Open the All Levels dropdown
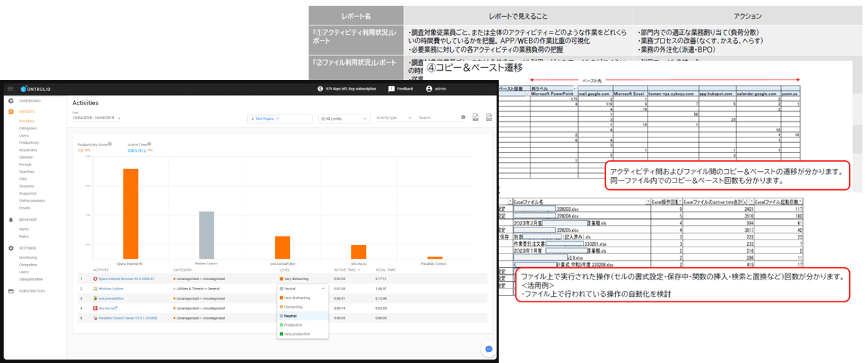The width and height of the screenshot is (868, 363). (x=344, y=118)
